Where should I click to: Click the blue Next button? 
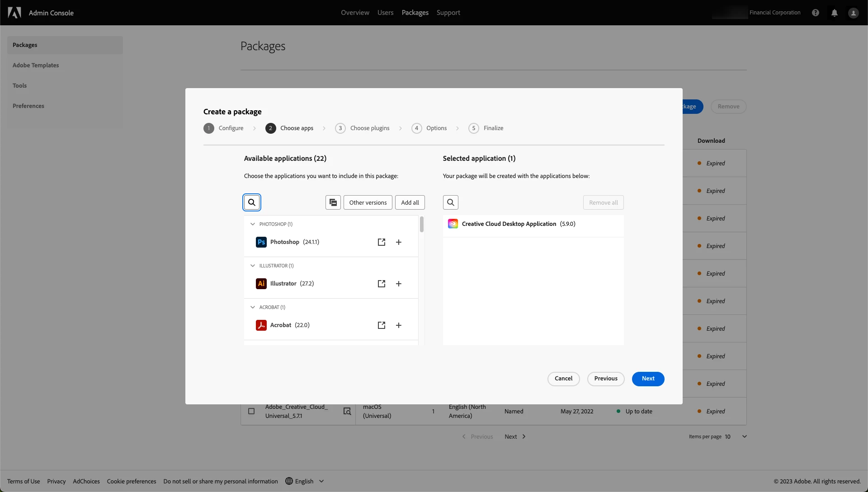click(x=648, y=379)
